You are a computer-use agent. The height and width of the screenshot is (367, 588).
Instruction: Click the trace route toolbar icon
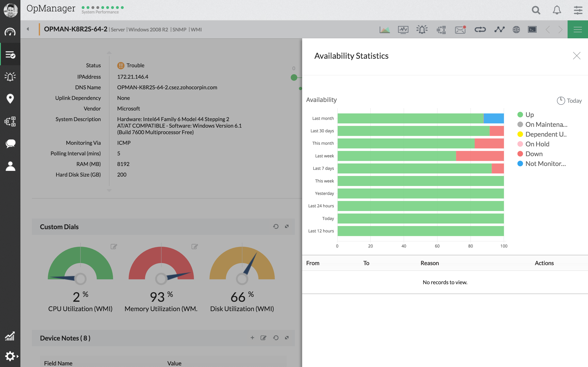coord(499,30)
